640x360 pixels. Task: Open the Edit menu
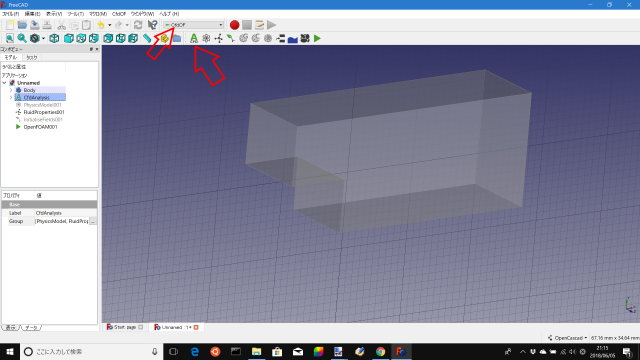(33, 14)
